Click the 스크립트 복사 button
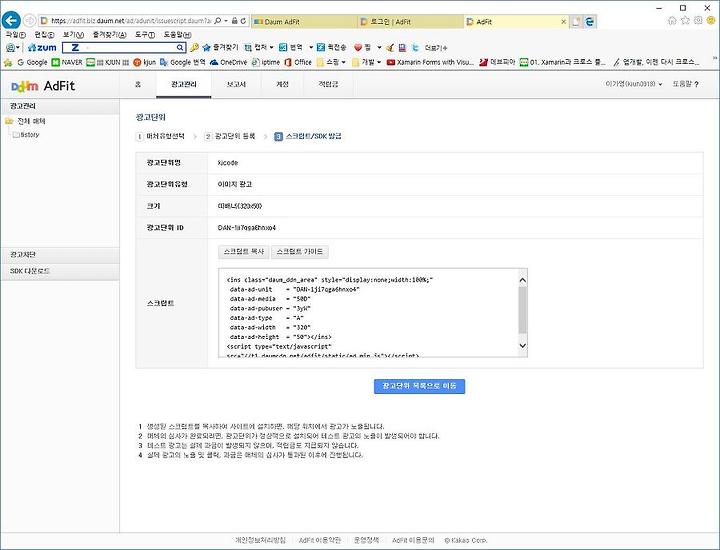The height and width of the screenshot is (550, 720). (243, 252)
